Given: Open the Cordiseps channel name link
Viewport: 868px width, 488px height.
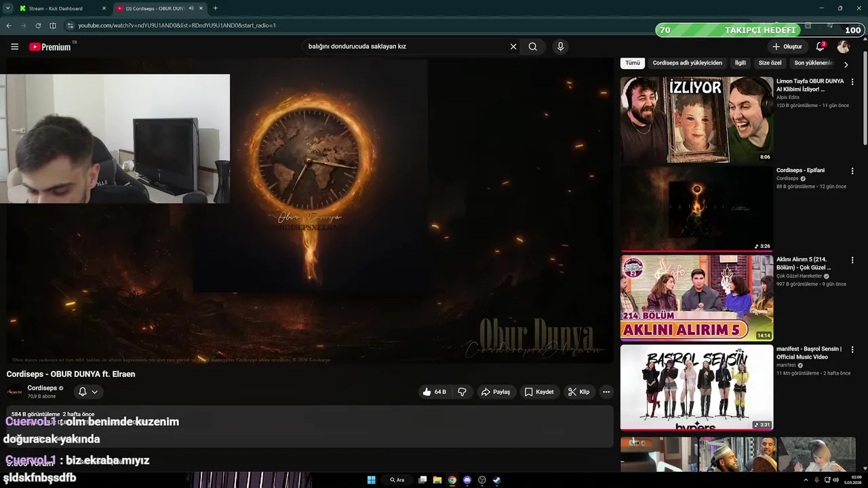Looking at the screenshot, I should pos(42,388).
